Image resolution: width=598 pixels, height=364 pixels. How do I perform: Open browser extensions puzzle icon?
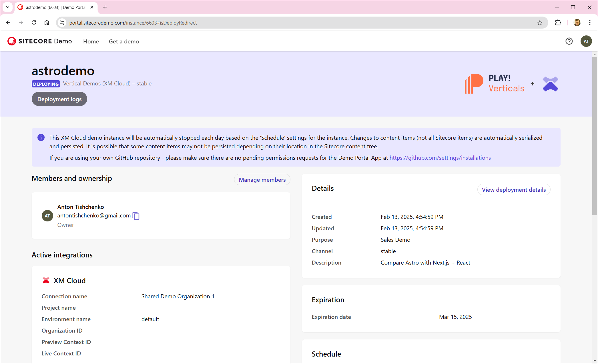pyautogui.click(x=558, y=23)
